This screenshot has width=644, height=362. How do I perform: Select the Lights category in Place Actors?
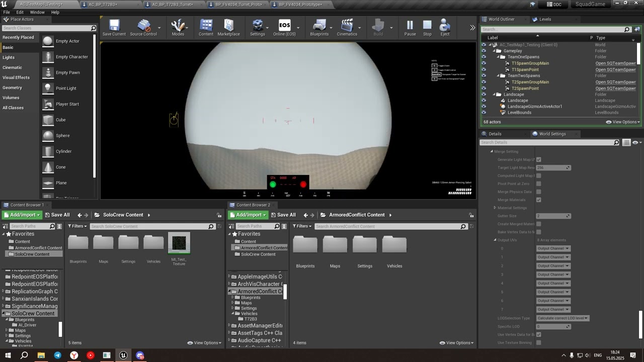(9, 57)
